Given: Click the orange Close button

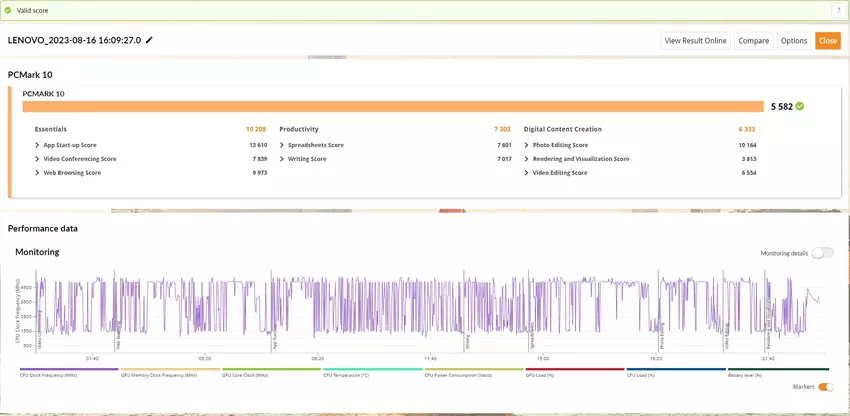Looking at the screenshot, I should [x=827, y=41].
